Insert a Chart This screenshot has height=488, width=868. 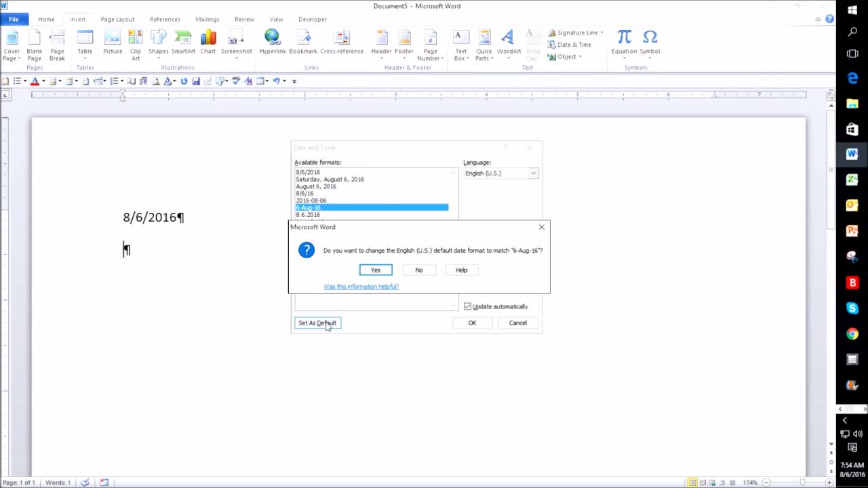(x=208, y=42)
